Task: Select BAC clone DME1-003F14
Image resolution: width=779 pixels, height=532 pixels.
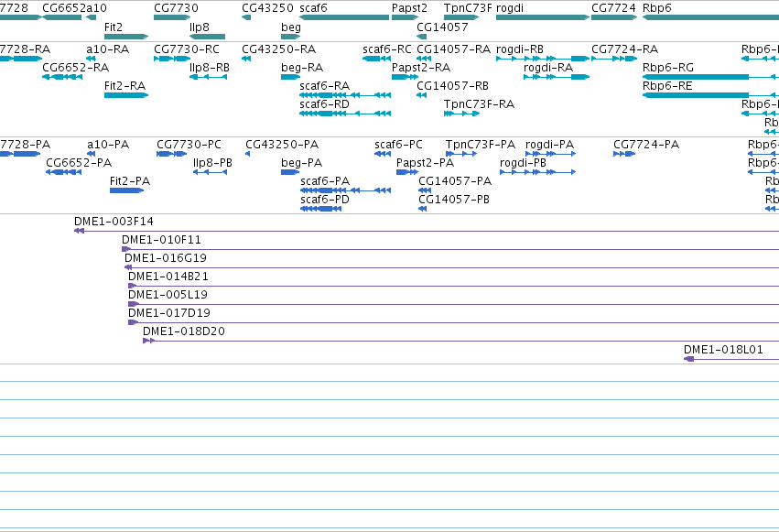Action: pyautogui.click(x=427, y=231)
